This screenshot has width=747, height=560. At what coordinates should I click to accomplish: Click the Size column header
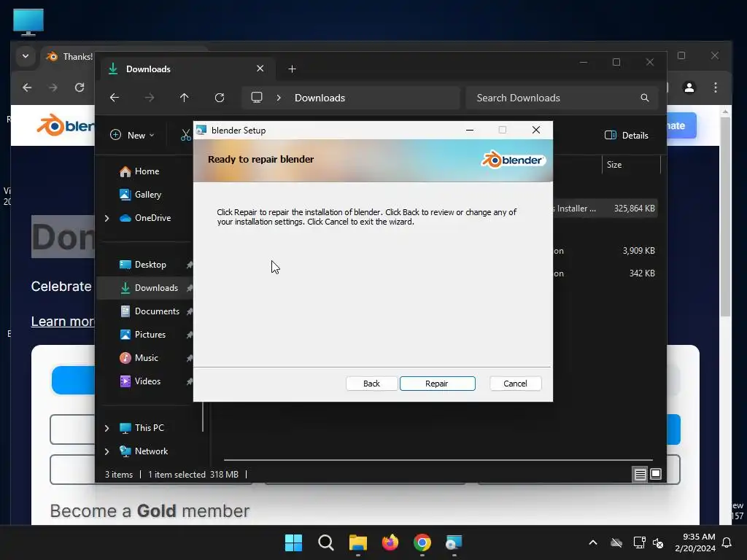(x=631, y=165)
